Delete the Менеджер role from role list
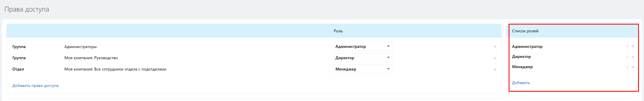Image resolution: width=644 pixels, height=101 pixels. (633, 67)
